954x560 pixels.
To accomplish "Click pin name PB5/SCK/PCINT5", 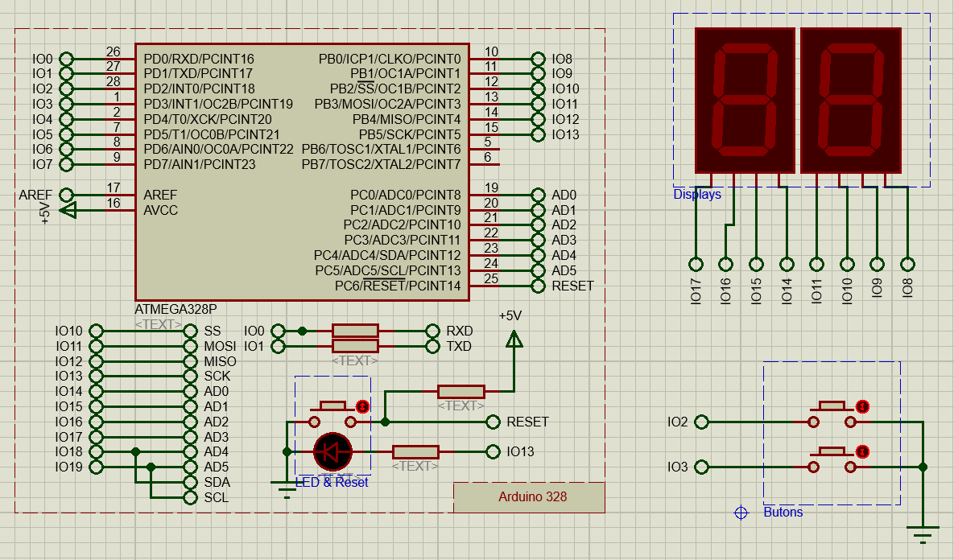I will (410, 134).
